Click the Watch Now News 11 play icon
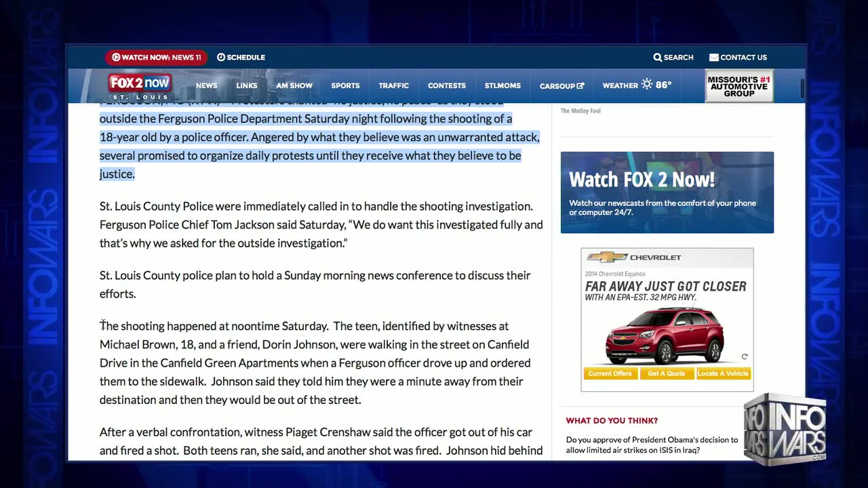Image resolution: width=868 pixels, height=488 pixels. (116, 58)
